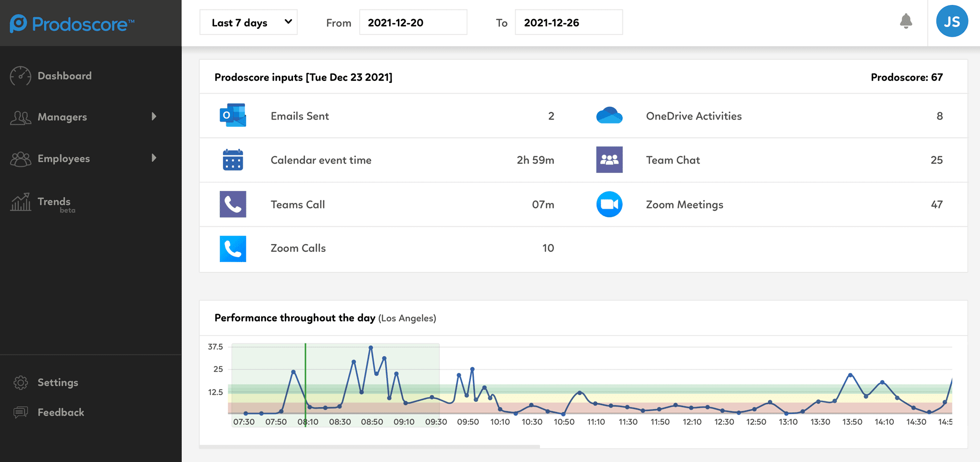
Task: Click the OneDrive Activities value 8
Action: pos(939,116)
